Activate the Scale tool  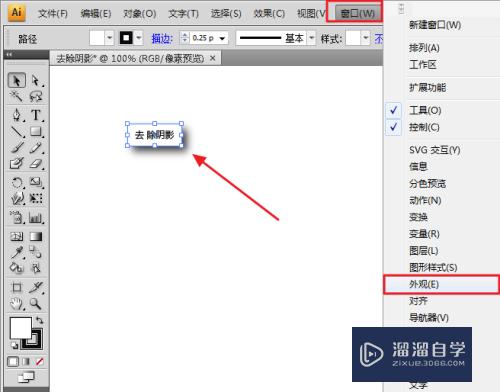click(36, 183)
